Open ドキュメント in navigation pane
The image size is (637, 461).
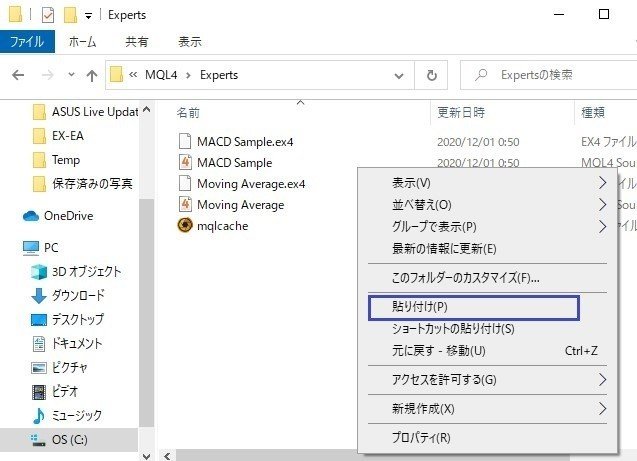[67, 344]
